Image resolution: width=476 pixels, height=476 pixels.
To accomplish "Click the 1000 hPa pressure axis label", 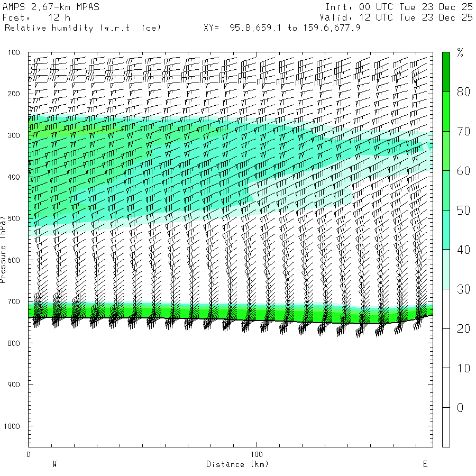I will click(x=12, y=426).
